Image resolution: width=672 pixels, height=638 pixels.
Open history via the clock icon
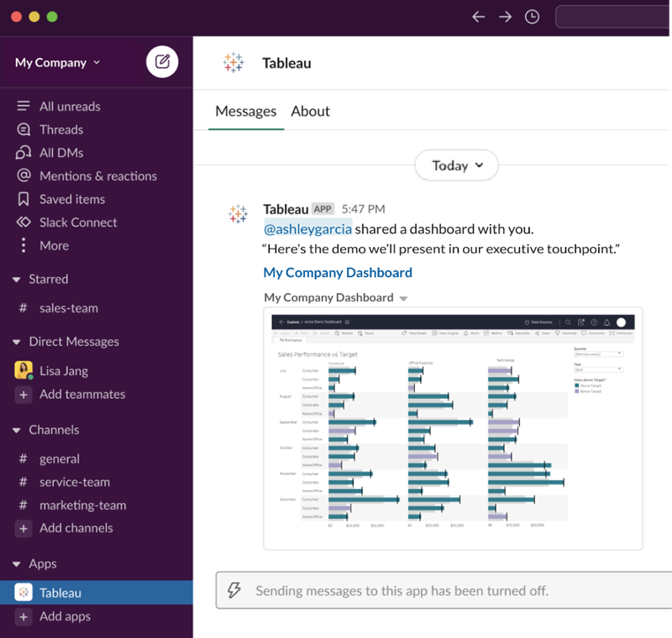(532, 16)
